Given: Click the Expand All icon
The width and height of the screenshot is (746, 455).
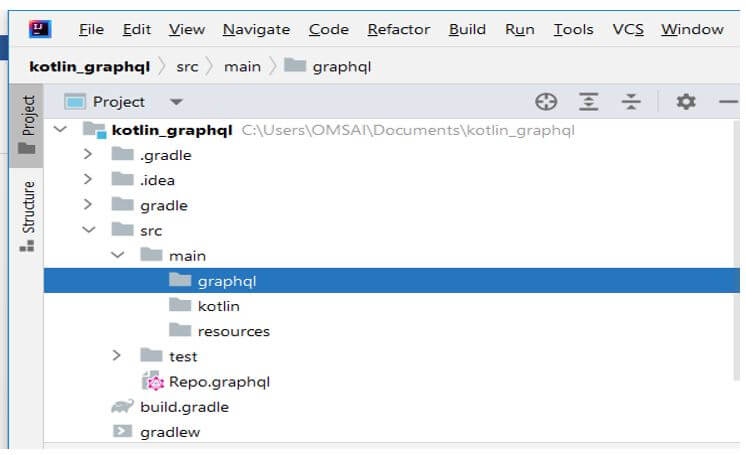Looking at the screenshot, I should tap(589, 102).
